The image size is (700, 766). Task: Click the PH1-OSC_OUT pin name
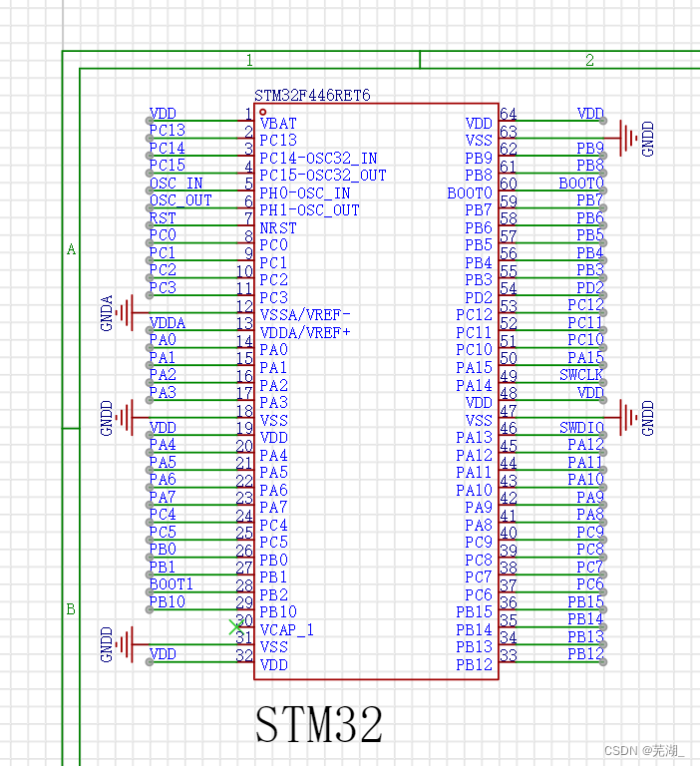tap(309, 210)
